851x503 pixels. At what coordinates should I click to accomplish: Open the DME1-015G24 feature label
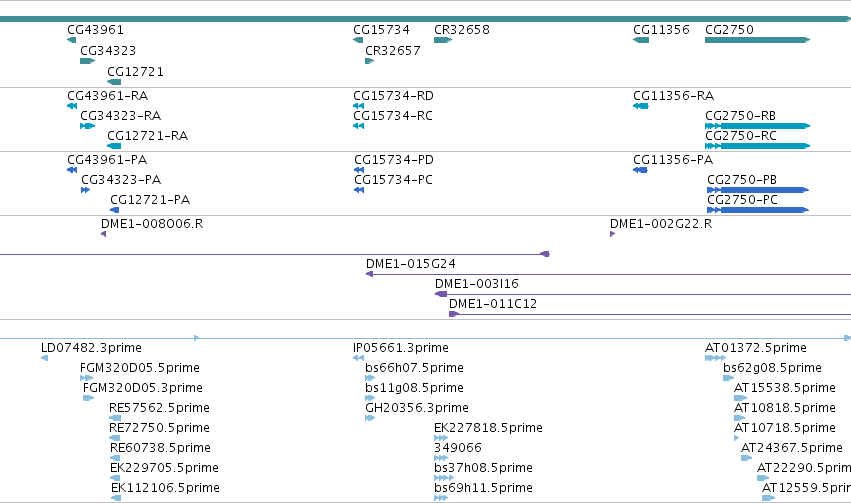(411, 264)
